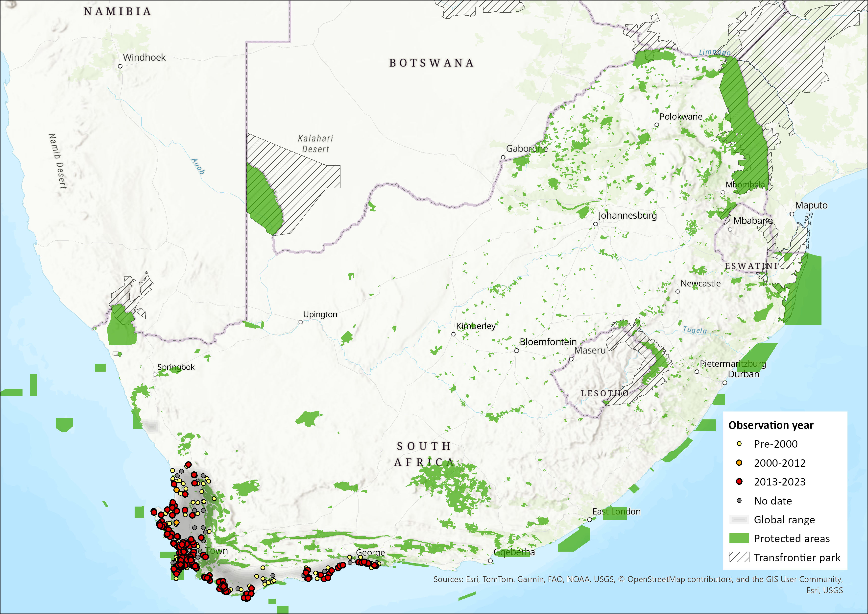Click the No date grey legend dot
The width and height of the screenshot is (868, 614).
pyautogui.click(x=739, y=501)
